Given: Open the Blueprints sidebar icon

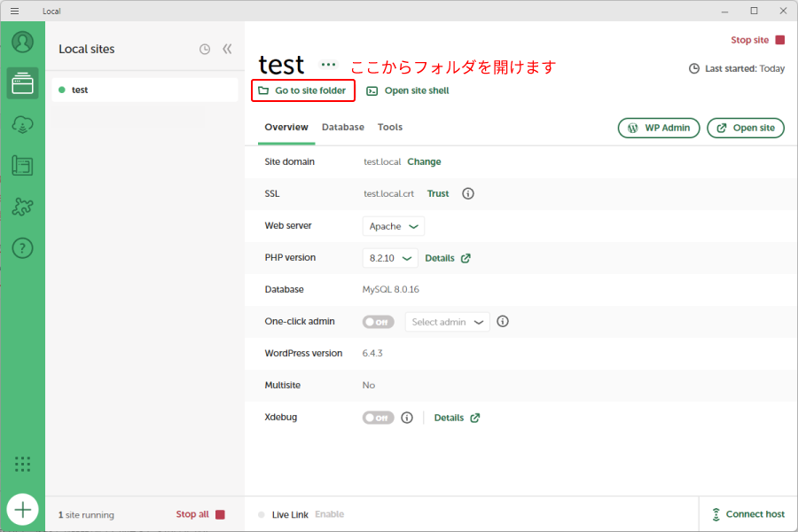Looking at the screenshot, I should click(23, 166).
